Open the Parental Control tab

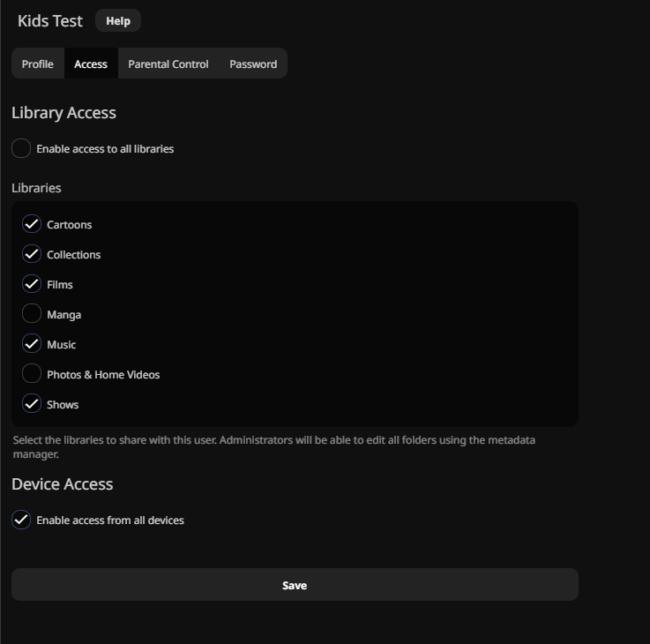point(168,64)
